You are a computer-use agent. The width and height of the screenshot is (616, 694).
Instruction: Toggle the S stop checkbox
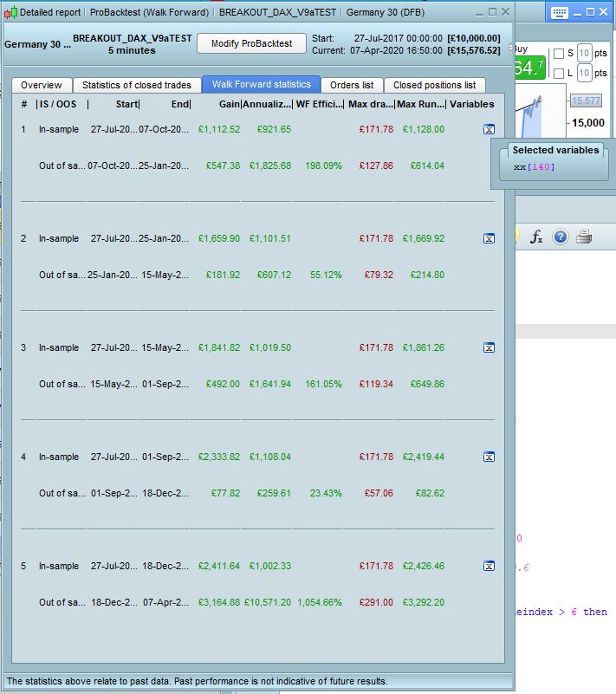pos(559,54)
